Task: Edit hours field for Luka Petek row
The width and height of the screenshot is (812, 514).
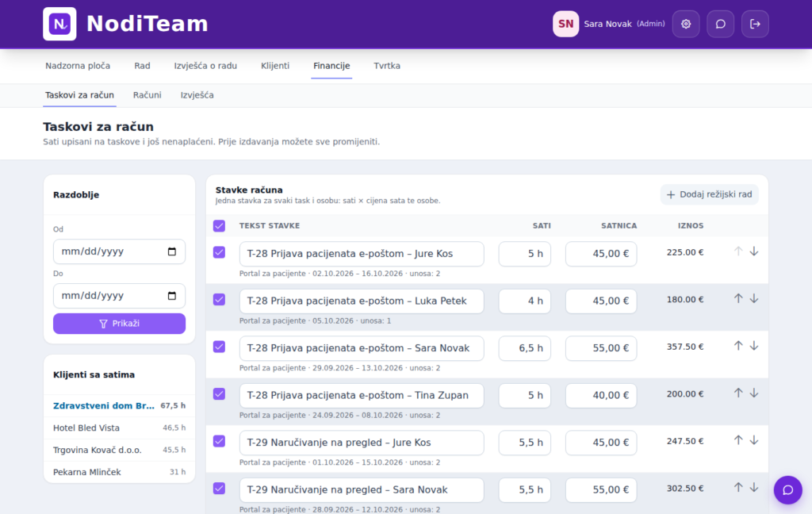Action: click(x=525, y=301)
